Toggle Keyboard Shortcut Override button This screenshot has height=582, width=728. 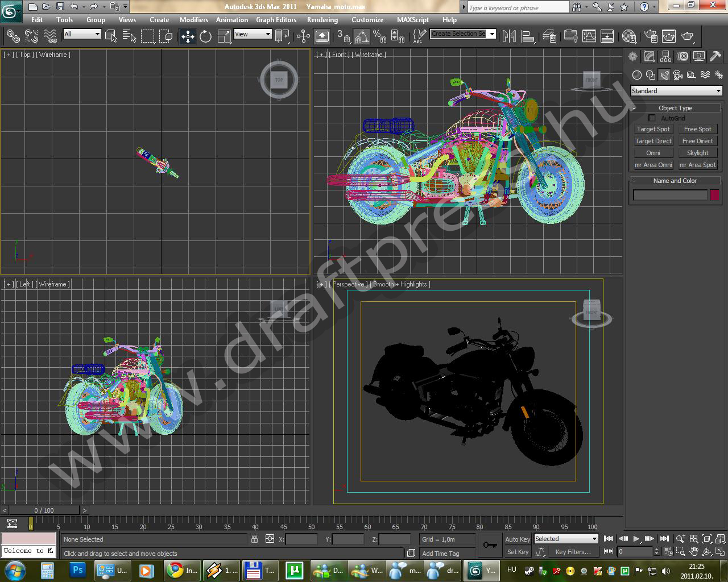click(322, 36)
